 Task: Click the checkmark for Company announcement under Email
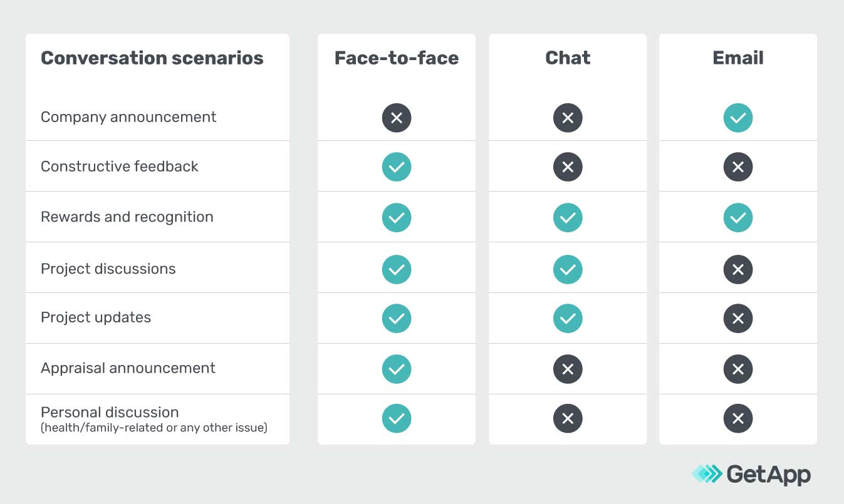tap(738, 118)
